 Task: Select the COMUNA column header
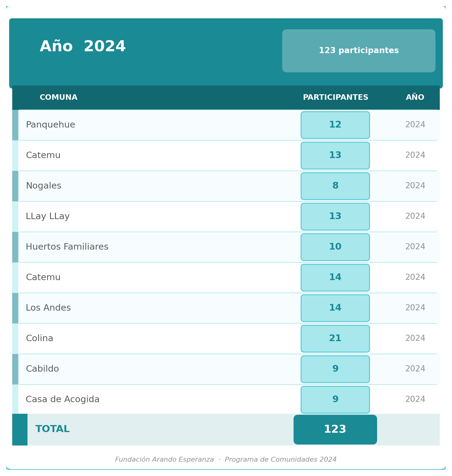tap(59, 98)
